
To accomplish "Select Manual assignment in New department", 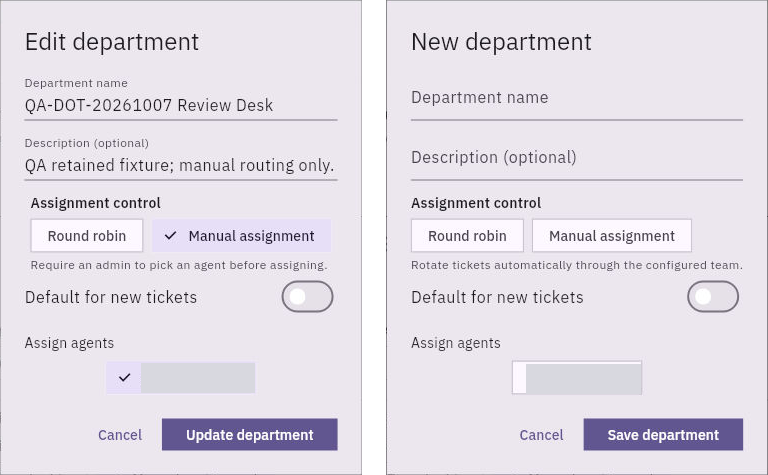I will click(612, 236).
